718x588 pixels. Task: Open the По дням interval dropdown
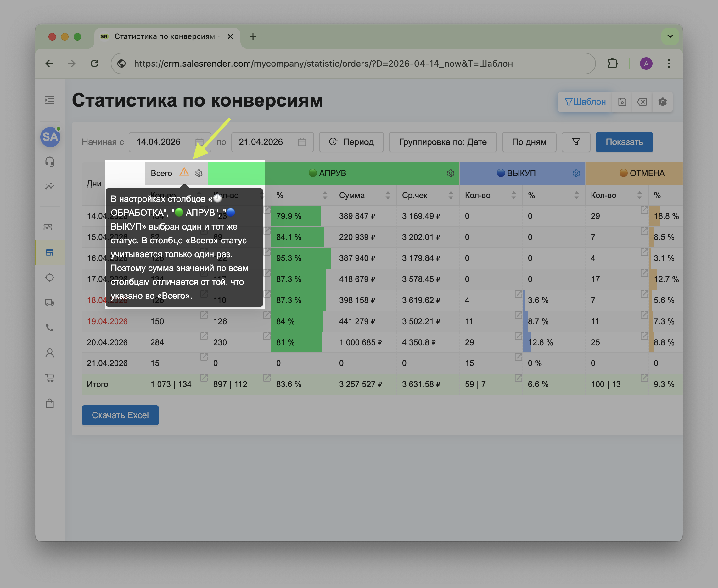point(529,142)
